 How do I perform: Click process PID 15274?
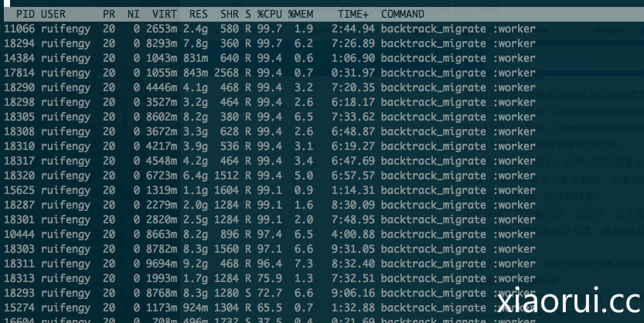(19, 308)
